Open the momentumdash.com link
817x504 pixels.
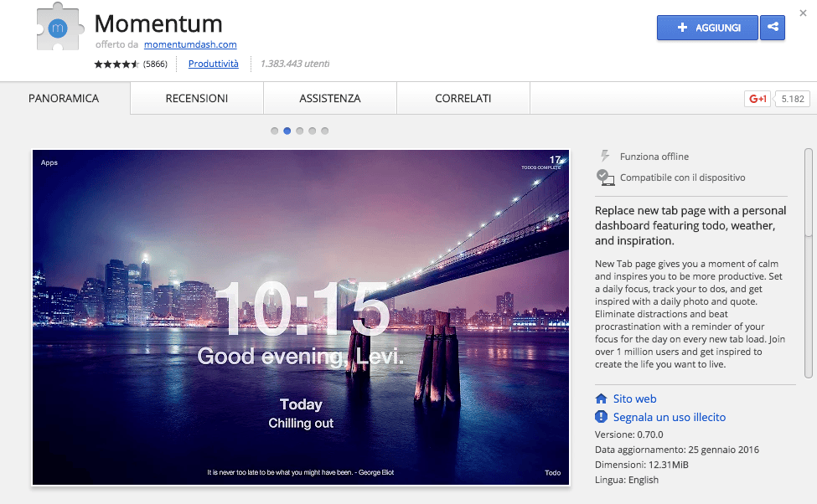click(189, 45)
